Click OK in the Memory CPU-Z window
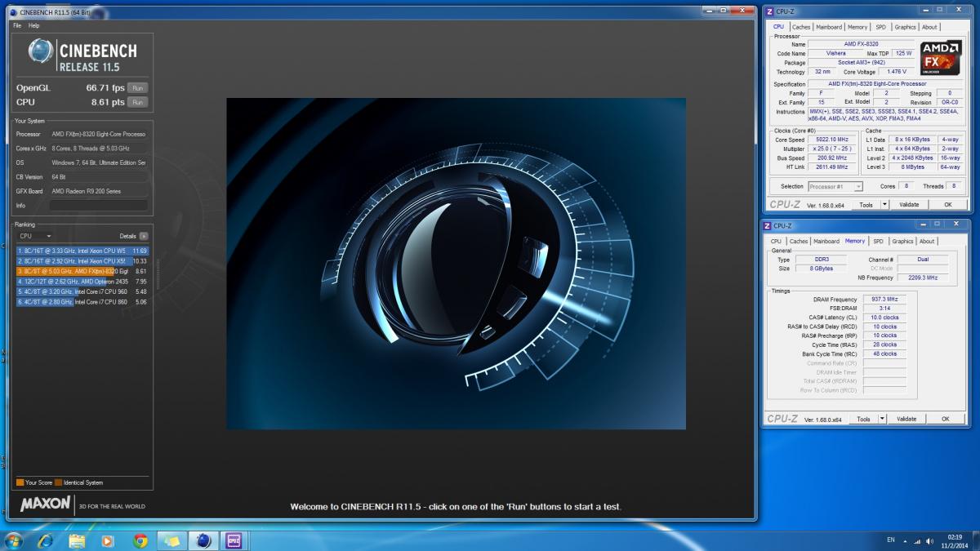The image size is (980, 551). click(945, 419)
